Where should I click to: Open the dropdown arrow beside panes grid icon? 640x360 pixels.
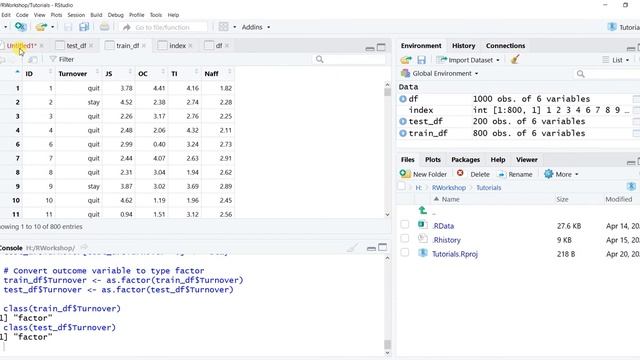pos(234,27)
